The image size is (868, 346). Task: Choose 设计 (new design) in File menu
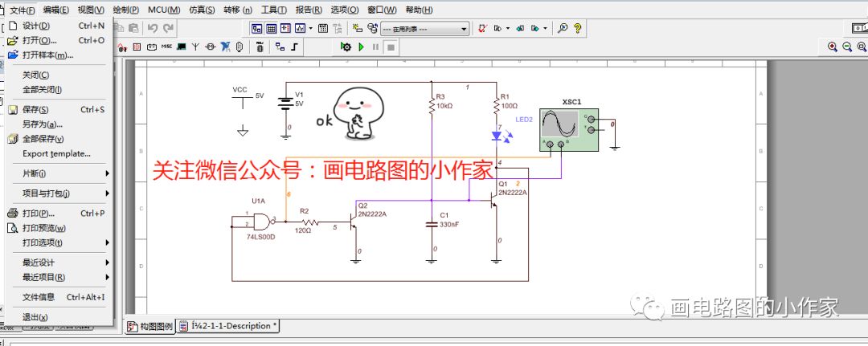click(59, 26)
